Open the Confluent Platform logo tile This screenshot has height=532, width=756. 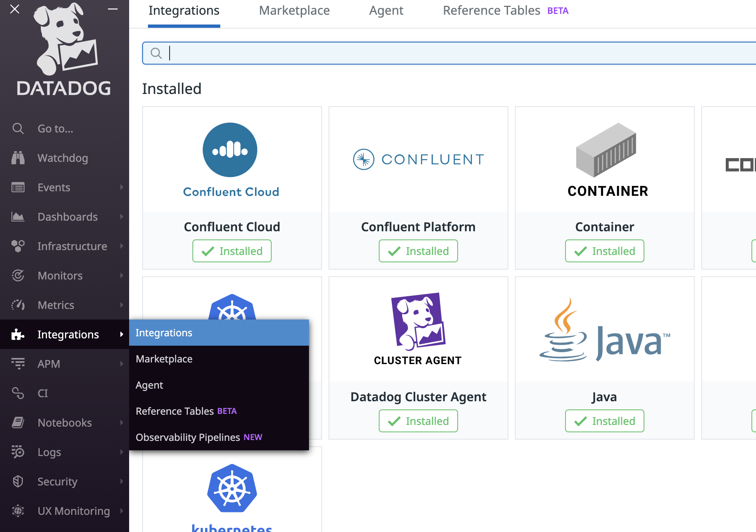[418, 160]
